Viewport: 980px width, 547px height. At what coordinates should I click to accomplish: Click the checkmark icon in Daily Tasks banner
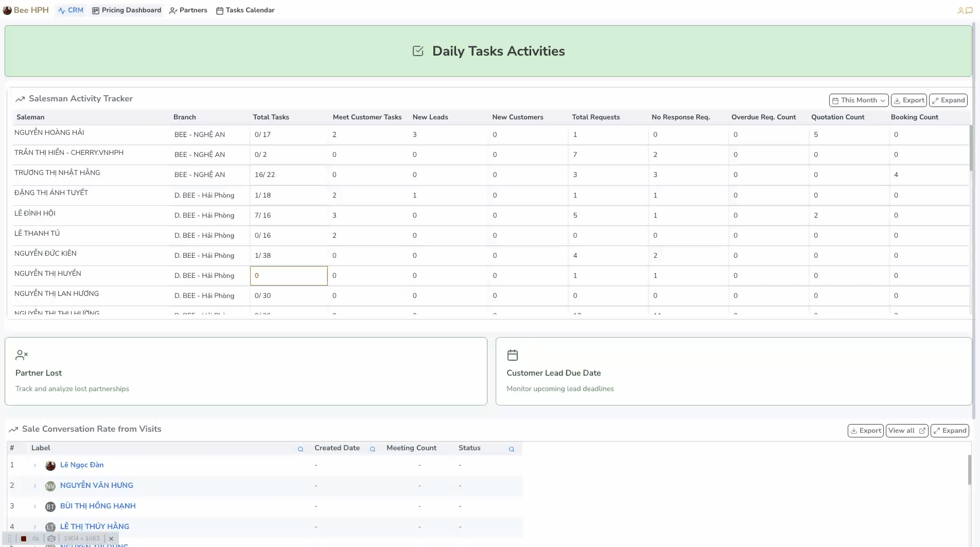click(x=417, y=51)
